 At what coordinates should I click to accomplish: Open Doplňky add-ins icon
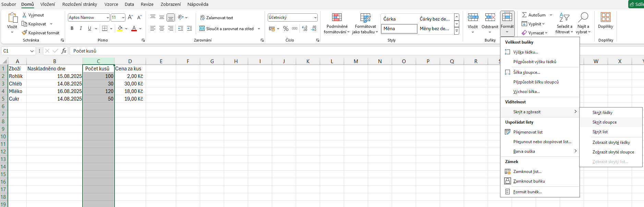point(606,18)
